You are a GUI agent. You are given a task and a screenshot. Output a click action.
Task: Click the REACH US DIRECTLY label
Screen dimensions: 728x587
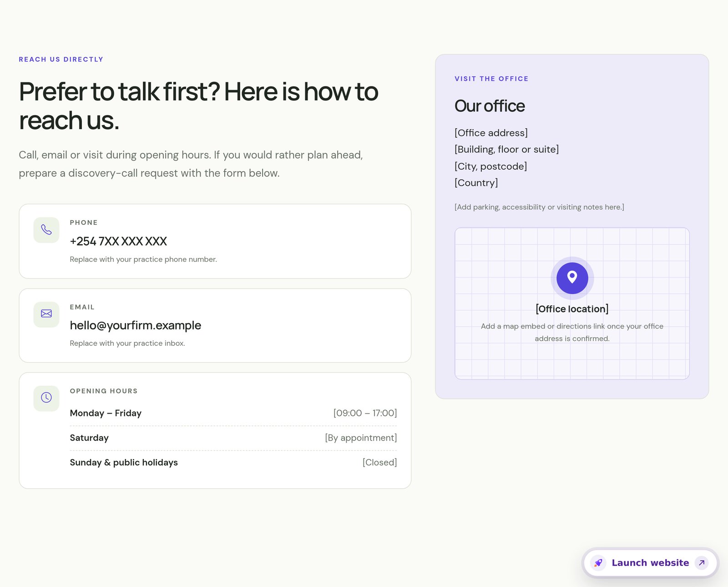[61, 60]
